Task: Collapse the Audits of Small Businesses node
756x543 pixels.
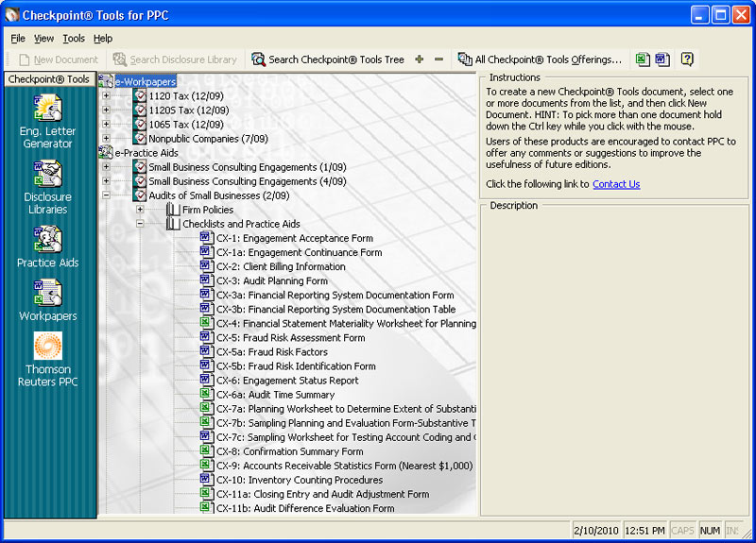Action: [106, 195]
